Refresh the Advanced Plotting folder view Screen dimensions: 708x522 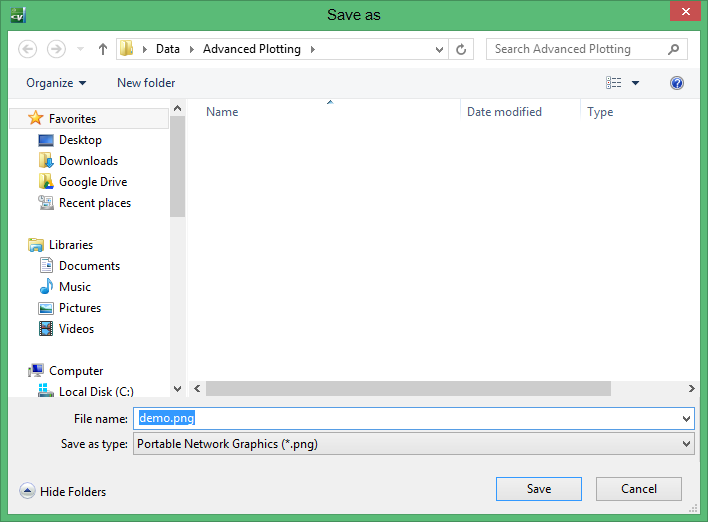(461, 49)
